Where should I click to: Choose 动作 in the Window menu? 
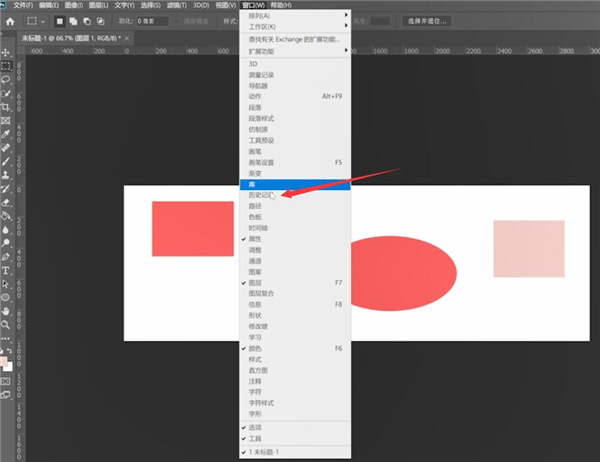point(295,96)
